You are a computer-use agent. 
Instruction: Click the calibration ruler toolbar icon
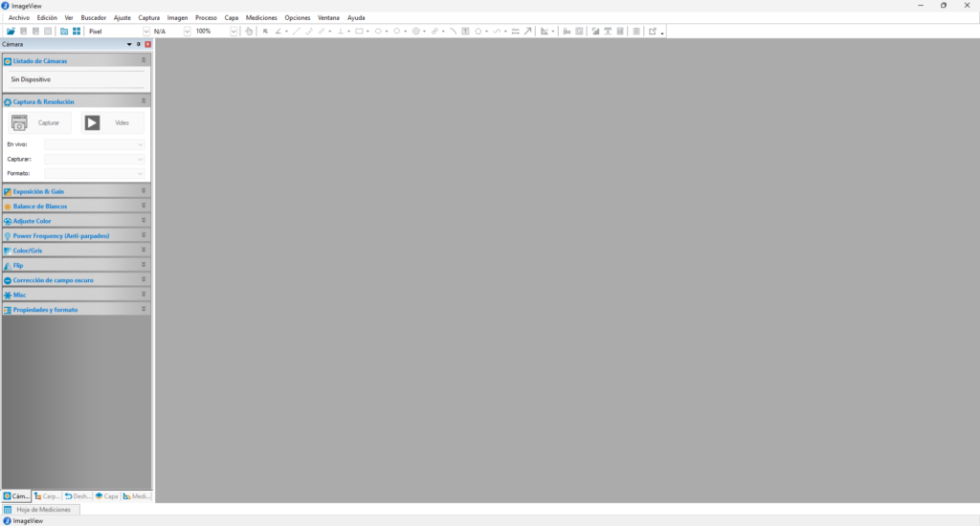pyautogui.click(x=545, y=32)
